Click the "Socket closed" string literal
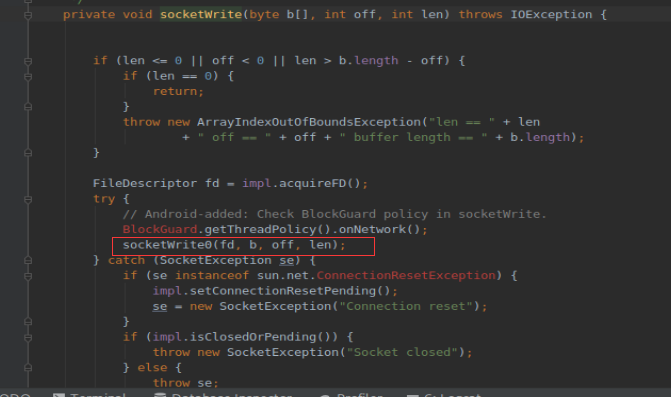This screenshot has height=397, width=671. (402, 353)
